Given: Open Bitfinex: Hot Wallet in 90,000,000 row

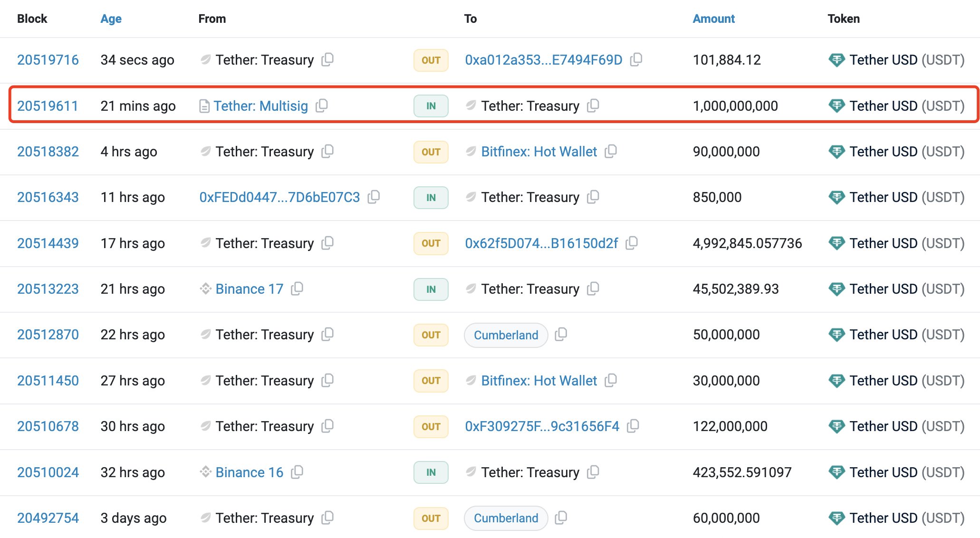Looking at the screenshot, I should (x=539, y=152).
